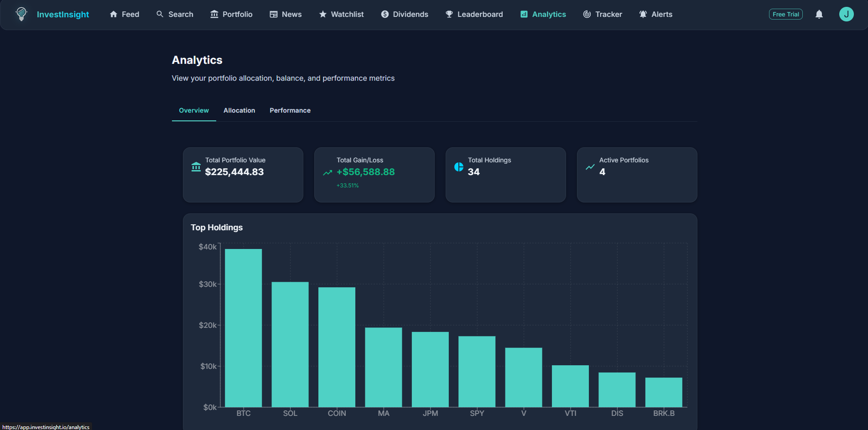Click the Portfolio bank icon
Image resolution: width=868 pixels, height=430 pixels.
pos(213,14)
